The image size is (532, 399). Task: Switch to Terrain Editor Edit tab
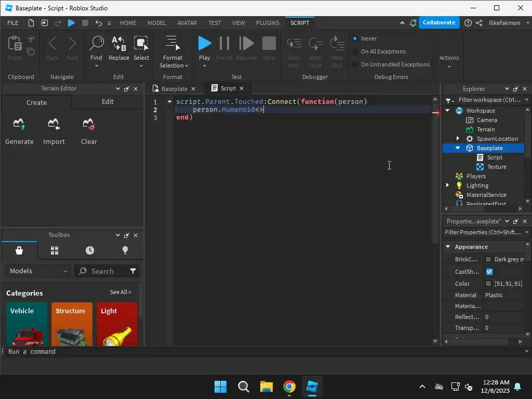pyautogui.click(x=108, y=102)
